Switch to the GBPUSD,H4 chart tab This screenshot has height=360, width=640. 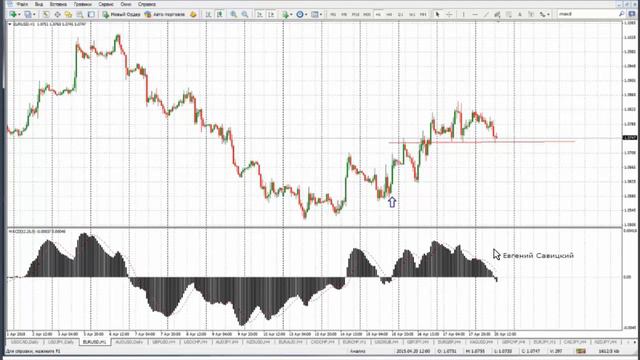pos(164,342)
